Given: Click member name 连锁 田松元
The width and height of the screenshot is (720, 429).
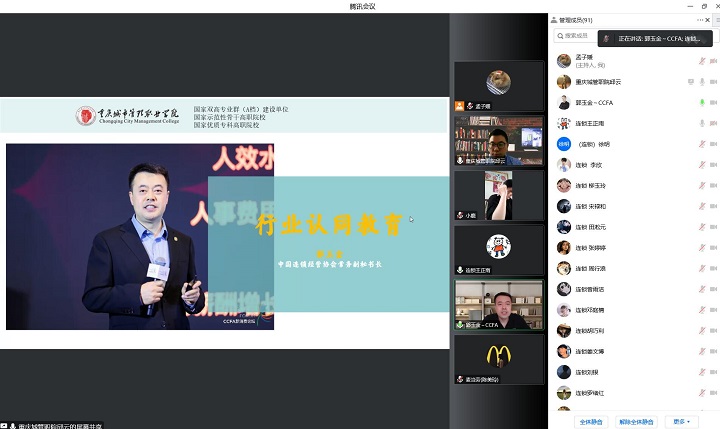Looking at the screenshot, I should (x=591, y=227).
